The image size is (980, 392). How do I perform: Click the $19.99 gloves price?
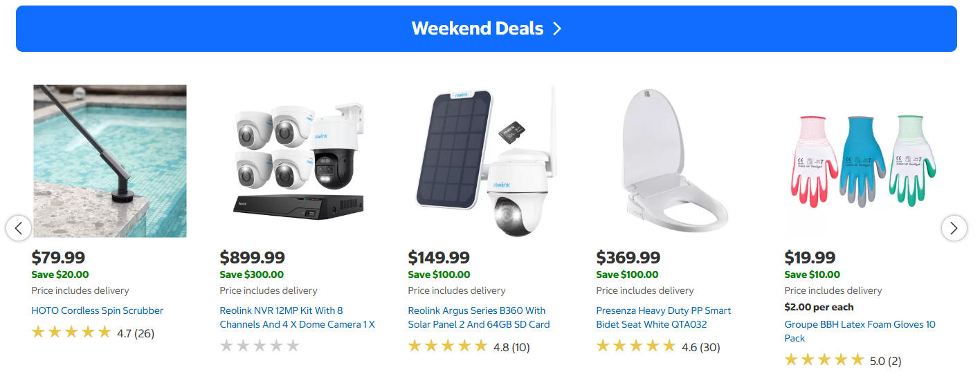(810, 258)
